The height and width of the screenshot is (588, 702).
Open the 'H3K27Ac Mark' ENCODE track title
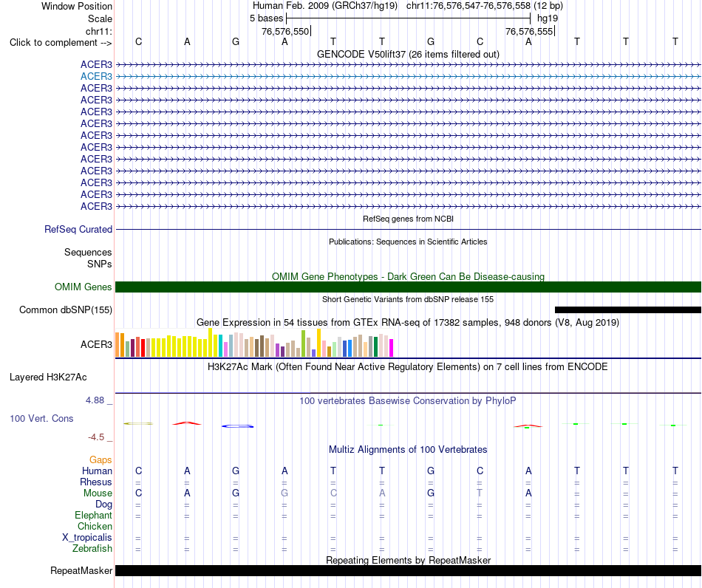408,367
